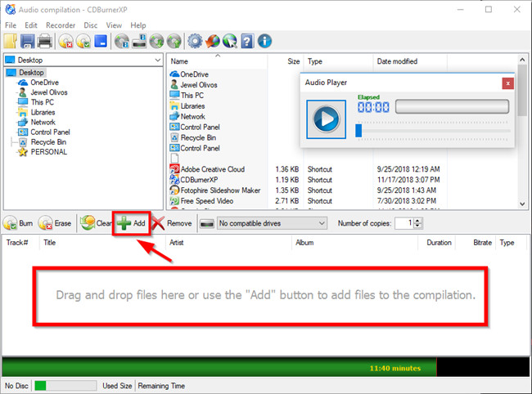Click the blue question mark help icon

pyautogui.click(x=247, y=41)
